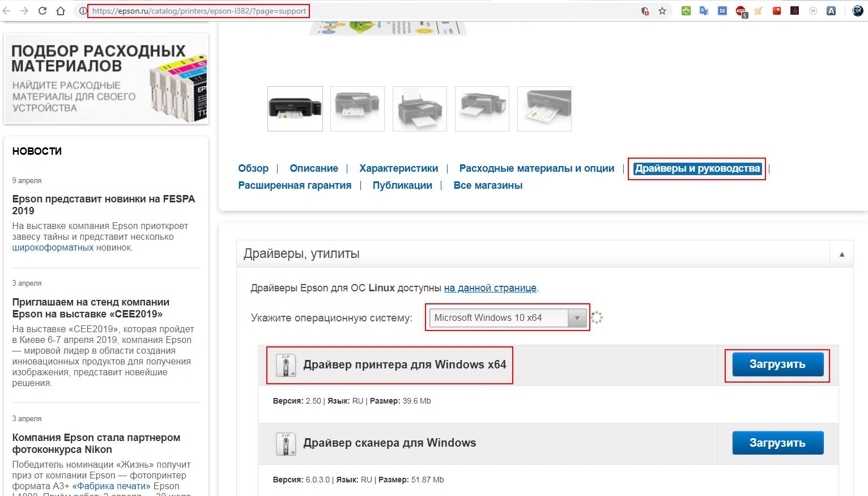Screen dimensions: 868x496
Task: Reload the Epson page
Action: [42, 11]
